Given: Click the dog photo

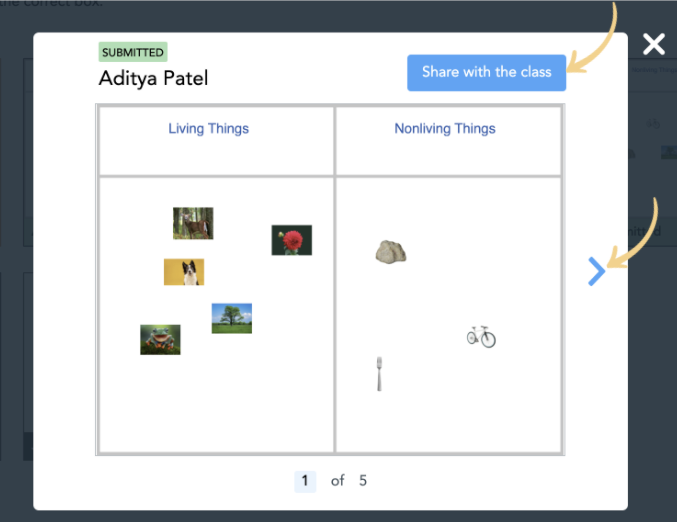Looking at the screenshot, I should (x=184, y=272).
